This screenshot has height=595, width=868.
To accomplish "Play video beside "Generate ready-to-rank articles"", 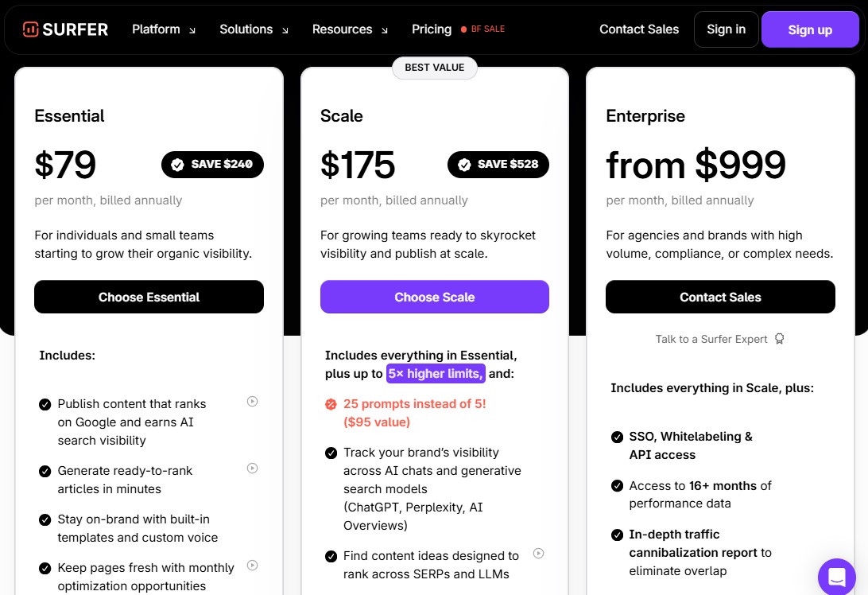I will (x=252, y=469).
